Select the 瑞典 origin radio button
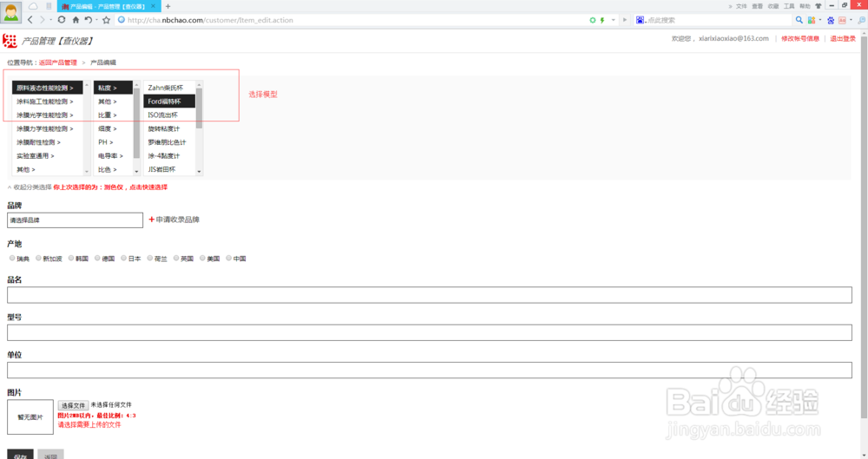The image size is (868, 459). pyautogui.click(x=12, y=258)
